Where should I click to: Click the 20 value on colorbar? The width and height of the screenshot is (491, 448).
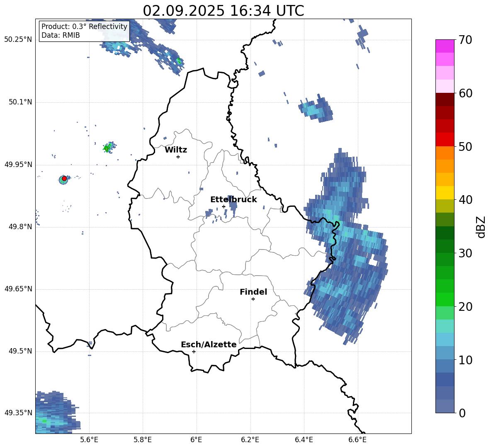pos(465,307)
